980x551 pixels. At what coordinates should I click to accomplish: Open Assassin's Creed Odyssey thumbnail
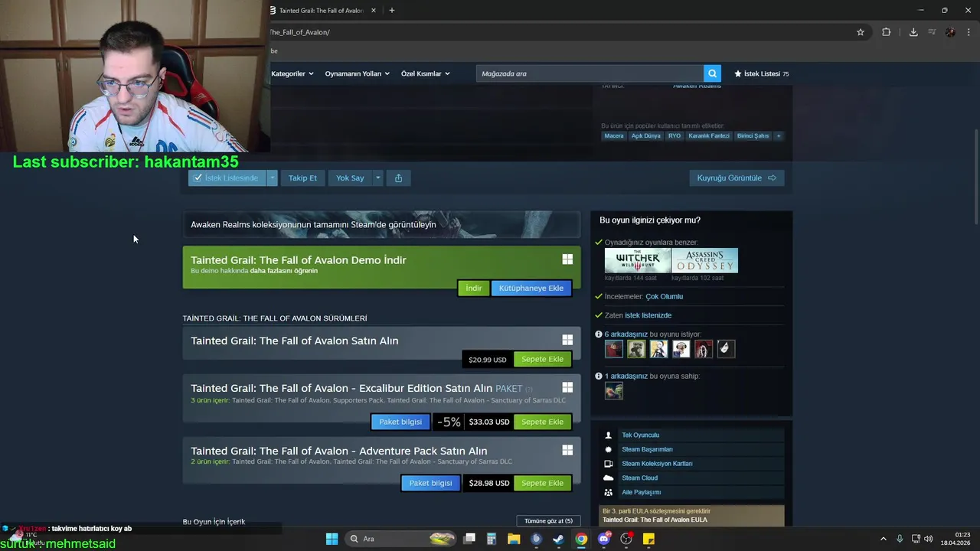(705, 260)
